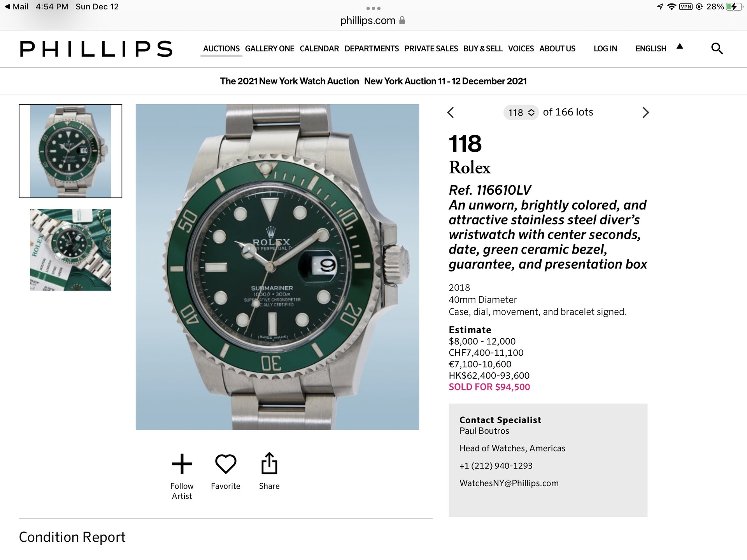Open the Private Sales menu item
The height and width of the screenshot is (560, 747).
(x=431, y=49)
